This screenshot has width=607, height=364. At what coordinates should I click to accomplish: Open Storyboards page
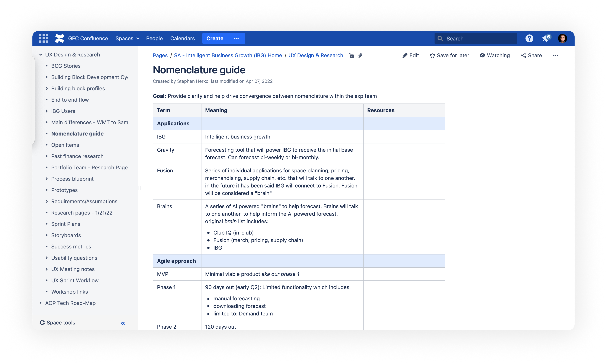pyautogui.click(x=66, y=235)
